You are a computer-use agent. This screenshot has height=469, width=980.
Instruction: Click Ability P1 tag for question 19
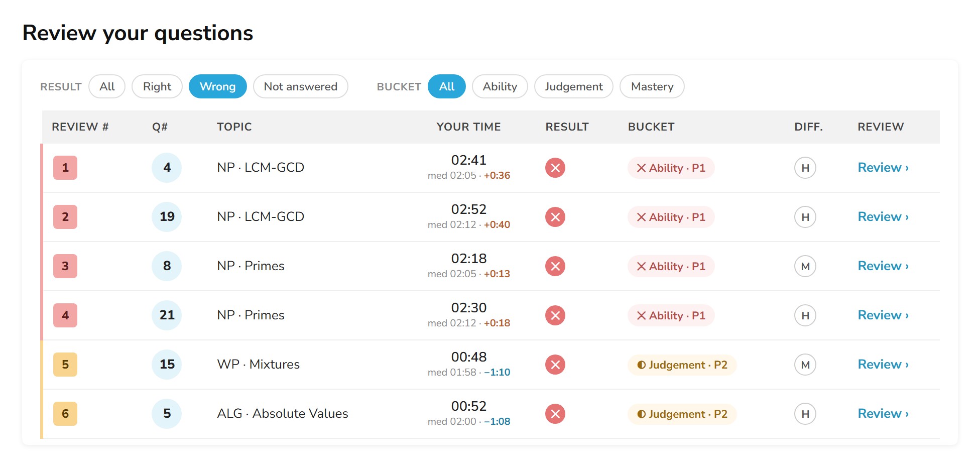[x=671, y=217]
